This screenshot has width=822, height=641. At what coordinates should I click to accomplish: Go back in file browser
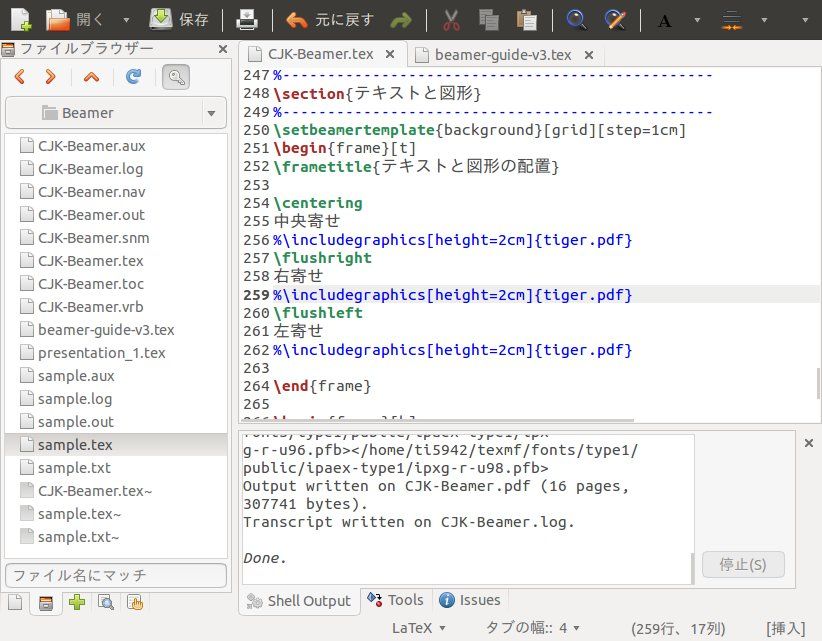[20, 77]
